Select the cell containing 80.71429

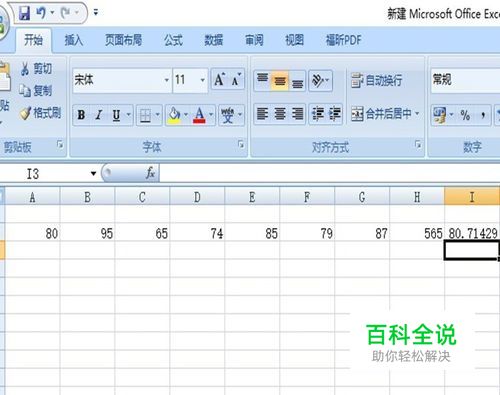pyautogui.click(x=472, y=232)
